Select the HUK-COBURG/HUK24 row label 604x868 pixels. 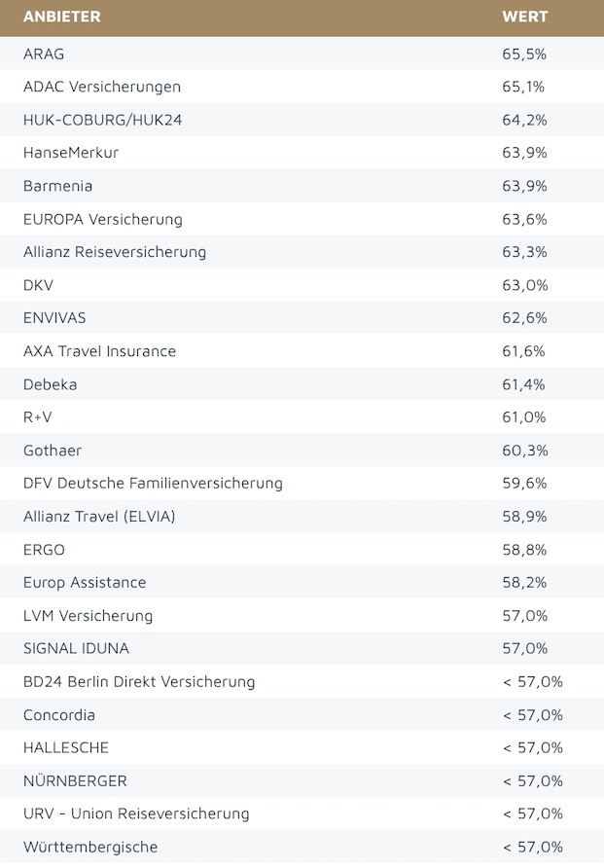pyautogui.click(x=102, y=120)
